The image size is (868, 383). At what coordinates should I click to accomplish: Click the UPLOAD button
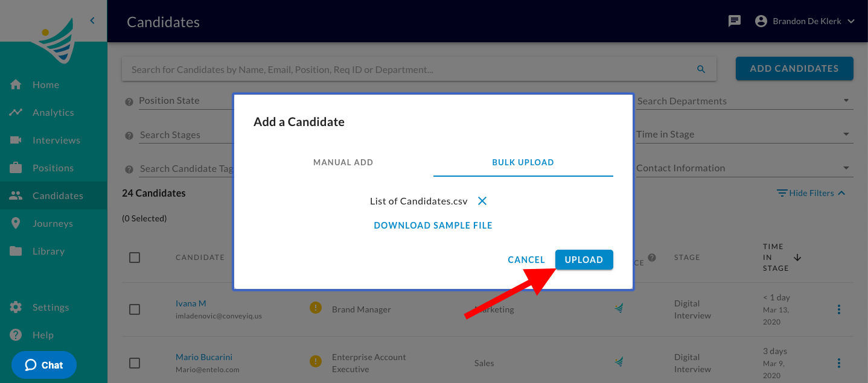[x=584, y=260]
